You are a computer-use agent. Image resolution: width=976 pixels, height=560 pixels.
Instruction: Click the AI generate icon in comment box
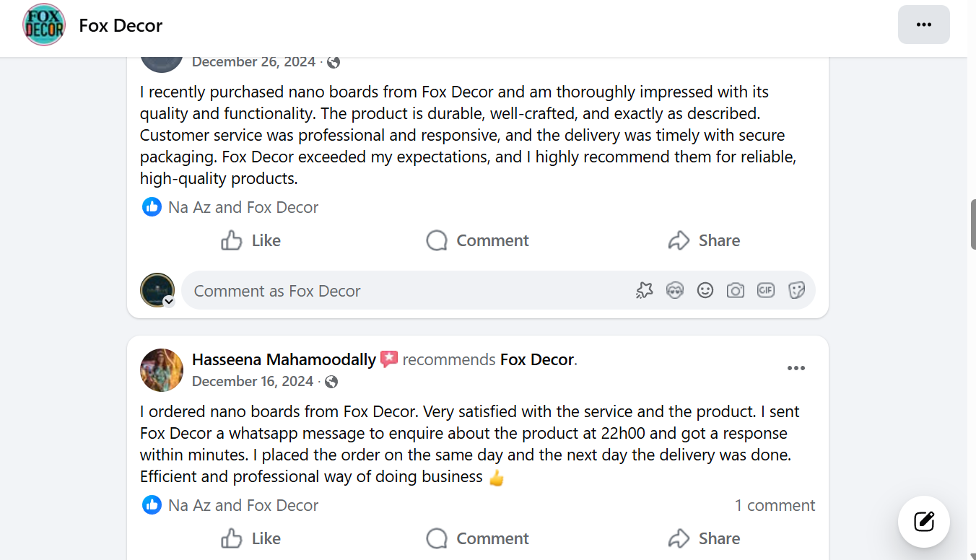point(645,290)
